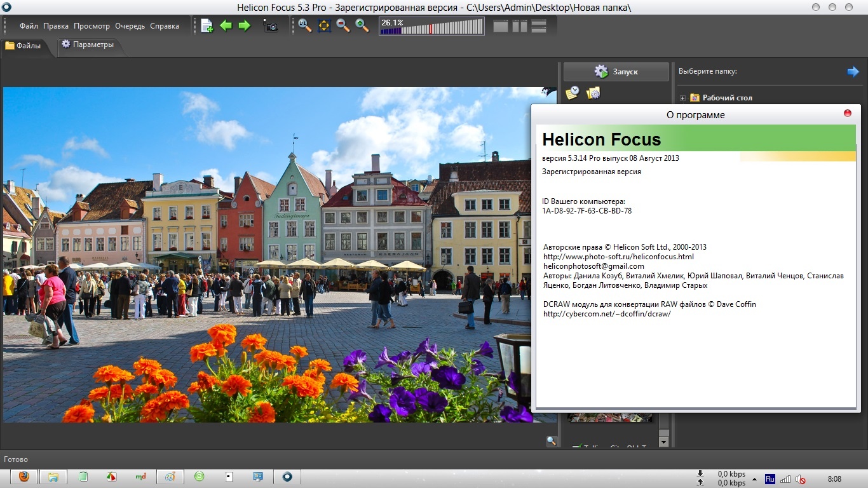Click the green md taskbar icon
Image resolution: width=868 pixels, height=488 pixels.
point(140,477)
